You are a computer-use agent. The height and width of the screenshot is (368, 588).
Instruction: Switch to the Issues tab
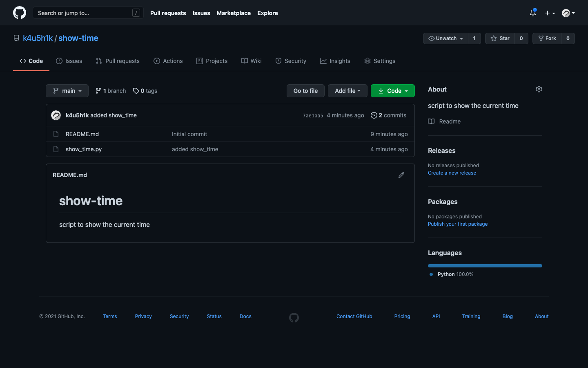pos(69,61)
